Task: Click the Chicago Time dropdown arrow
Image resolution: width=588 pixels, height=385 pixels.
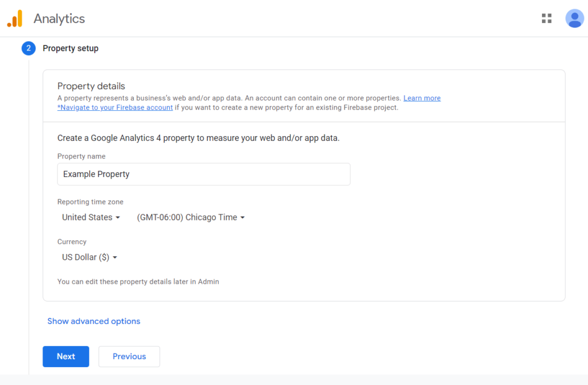Action: 243,217
